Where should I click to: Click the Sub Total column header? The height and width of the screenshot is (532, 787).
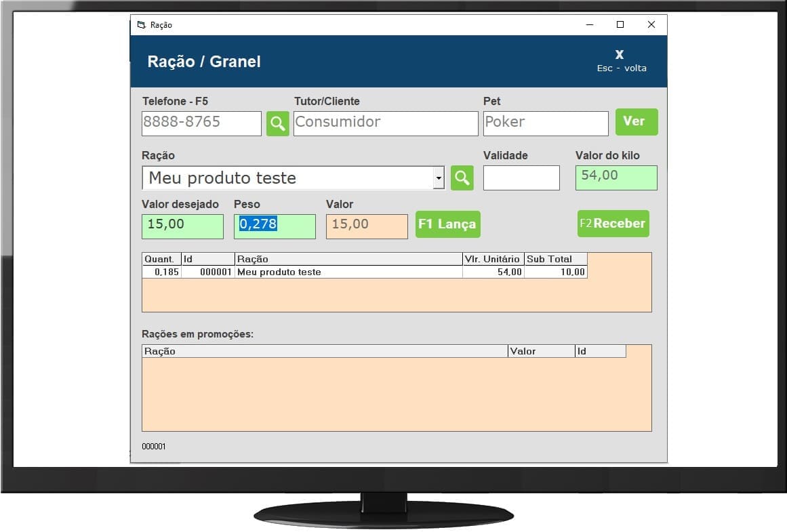tap(555, 259)
